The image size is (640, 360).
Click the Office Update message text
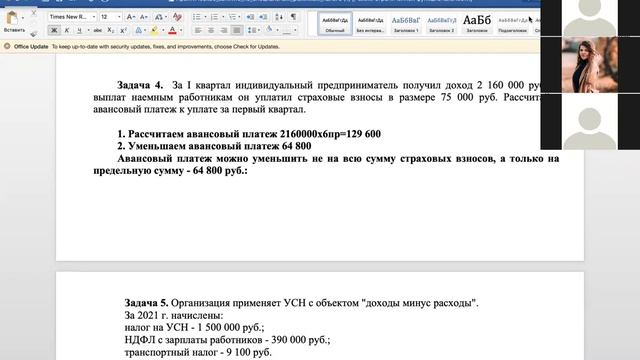[x=166, y=47]
